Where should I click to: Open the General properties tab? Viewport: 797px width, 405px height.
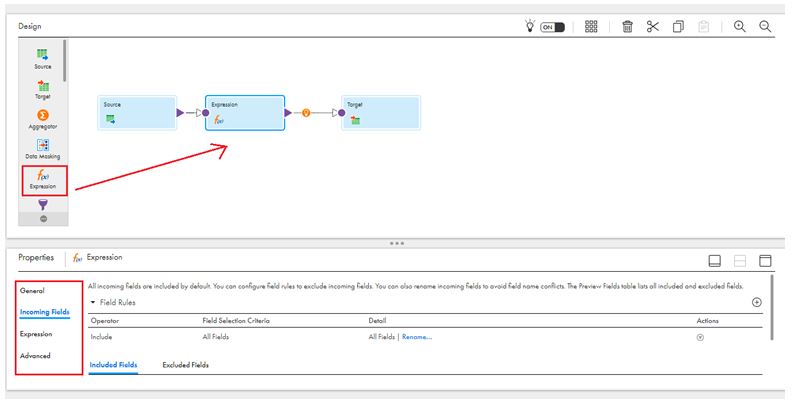pyautogui.click(x=32, y=291)
